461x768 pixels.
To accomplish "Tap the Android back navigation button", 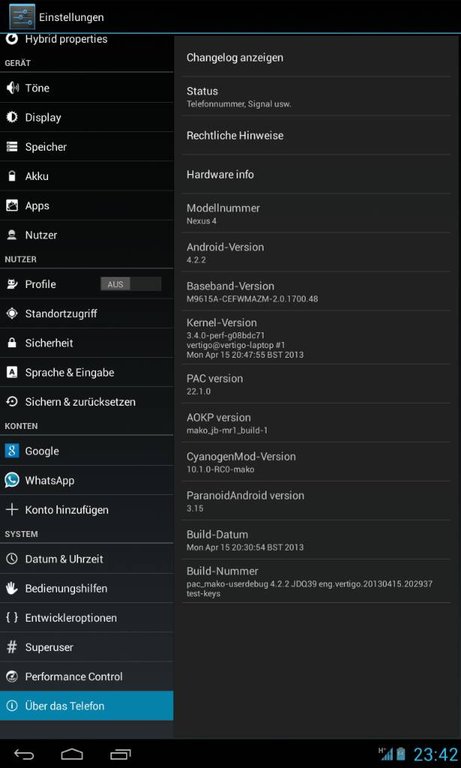I will click(x=24, y=754).
